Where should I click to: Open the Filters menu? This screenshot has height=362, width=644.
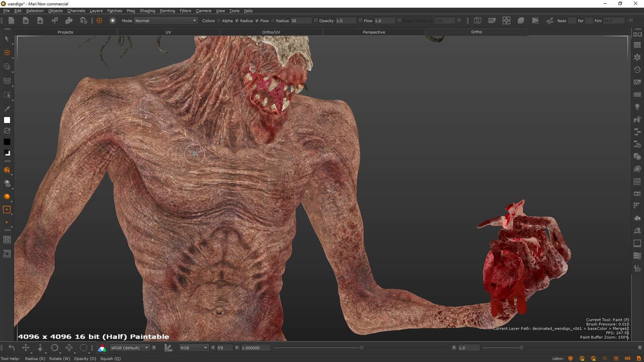pos(185,11)
